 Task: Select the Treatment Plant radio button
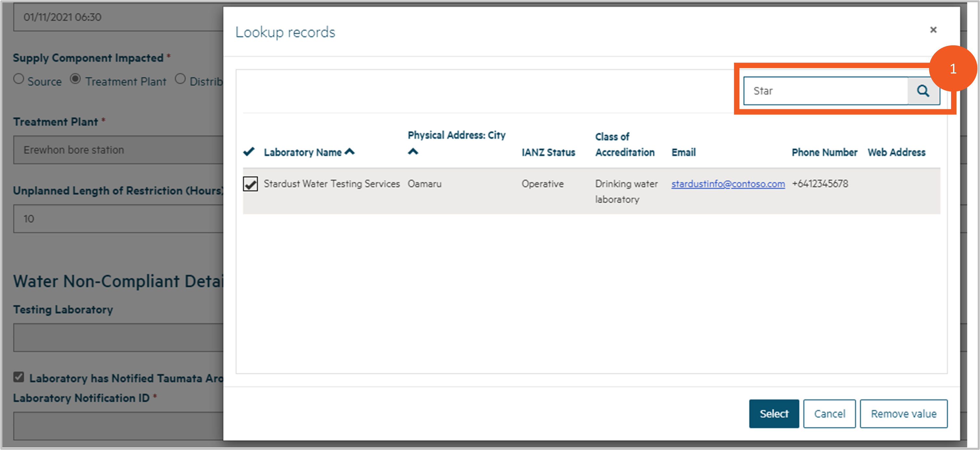(x=75, y=79)
